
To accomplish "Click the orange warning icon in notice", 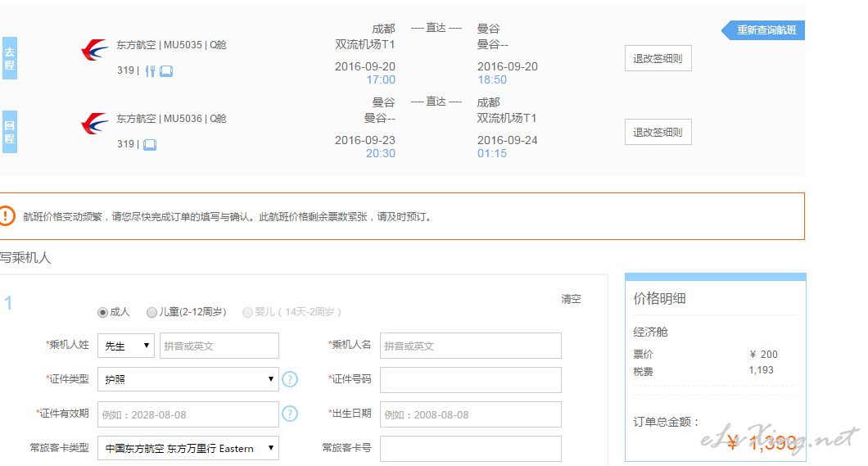I will coord(7,216).
